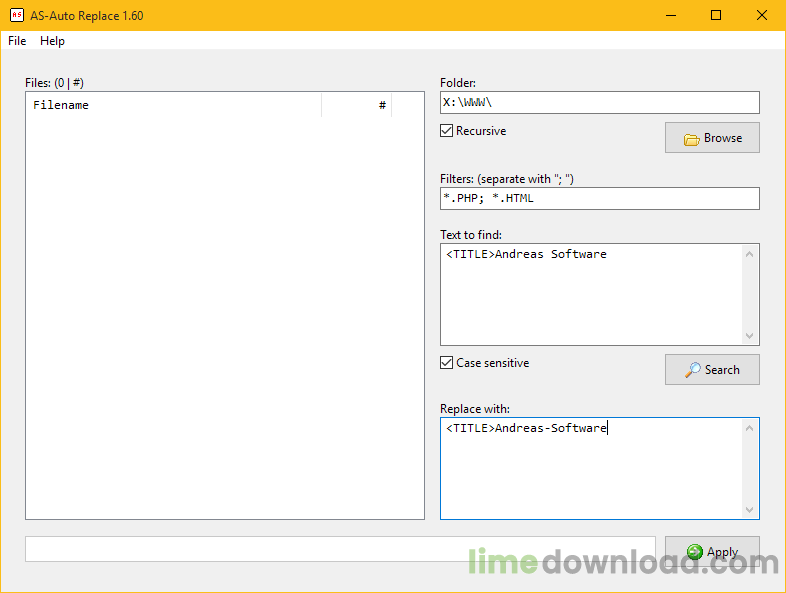Click the Browse folder button
Viewport: 786px width, 593px height.
712,138
